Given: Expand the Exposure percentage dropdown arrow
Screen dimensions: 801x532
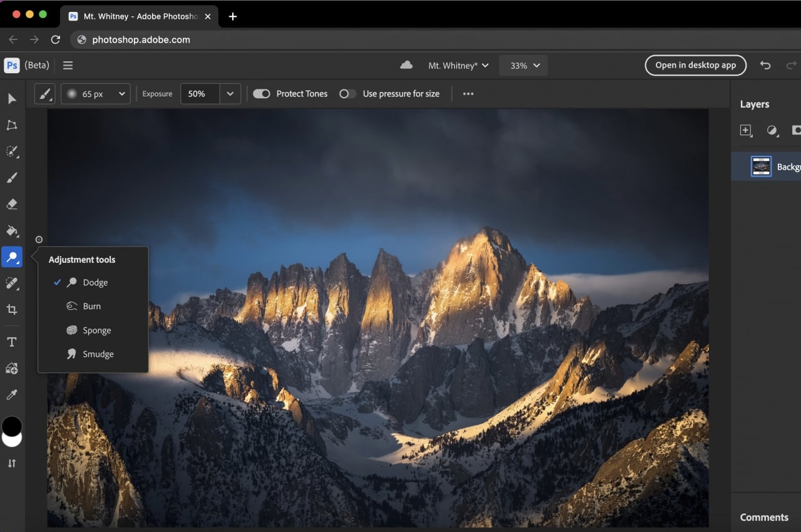Looking at the screenshot, I should (x=230, y=94).
